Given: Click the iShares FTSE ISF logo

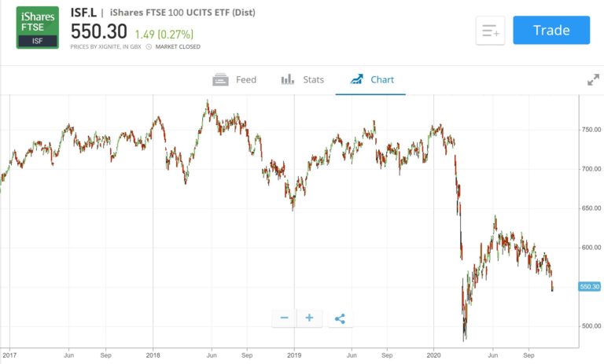Looking at the screenshot, I should tap(38, 28).
